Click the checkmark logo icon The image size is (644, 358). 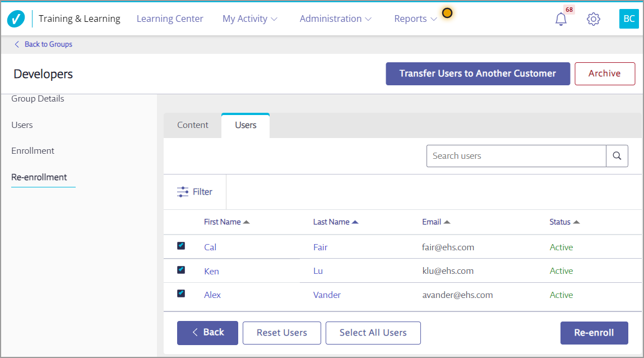16,19
